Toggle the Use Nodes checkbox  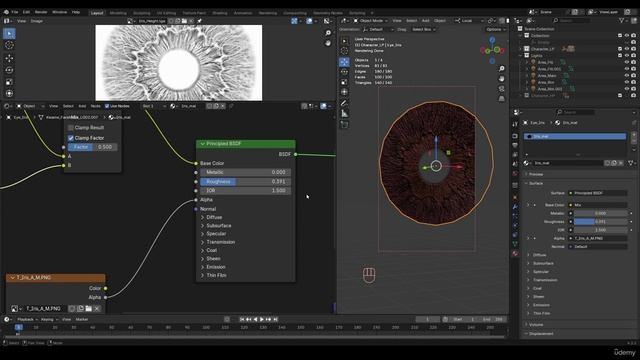click(107, 106)
